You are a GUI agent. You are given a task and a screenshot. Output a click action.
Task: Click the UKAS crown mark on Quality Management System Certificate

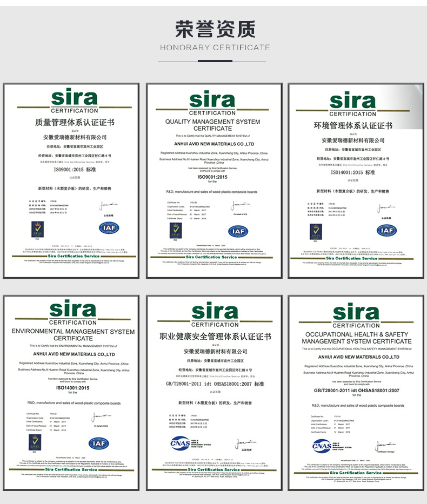pyautogui.click(x=176, y=231)
